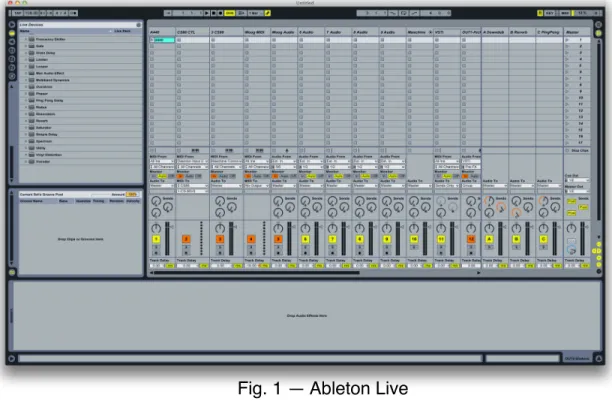Select the Master track header
The image size is (612, 401).
577,32
